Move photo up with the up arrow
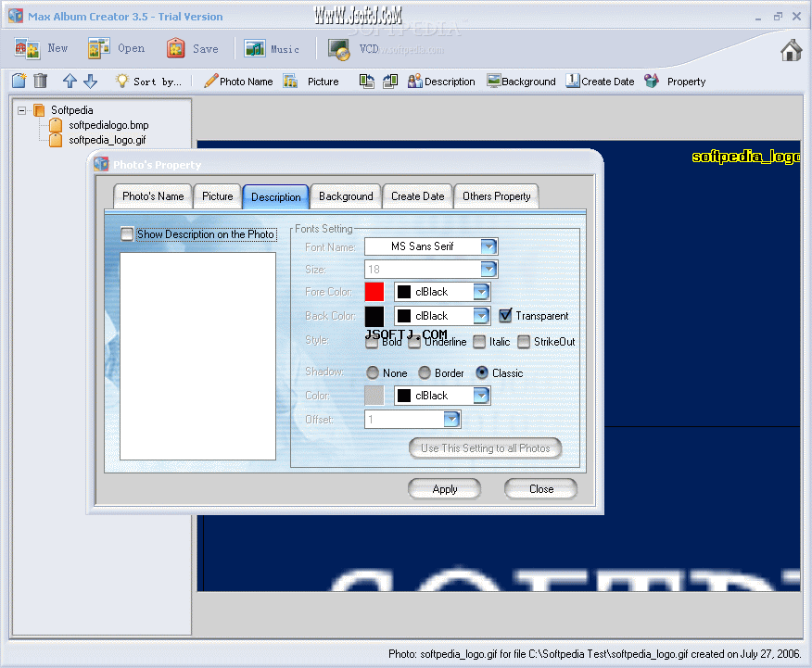This screenshot has height=668, width=812. [x=70, y=81]
